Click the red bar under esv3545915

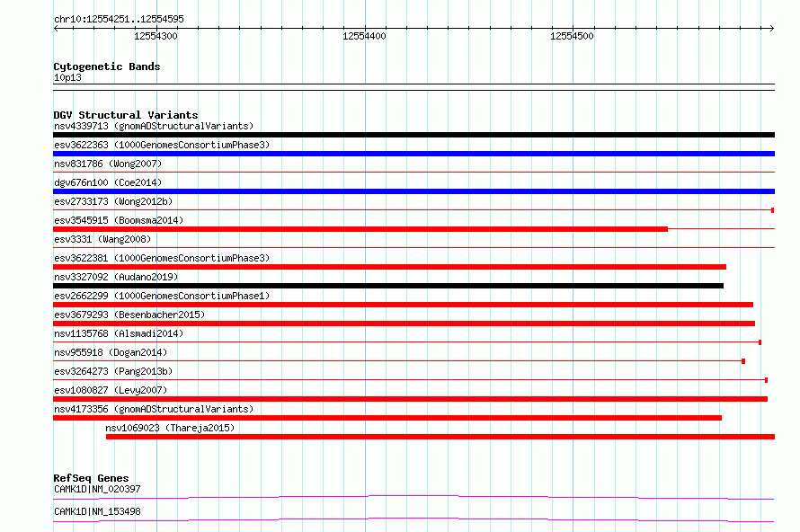pos(360,229)
